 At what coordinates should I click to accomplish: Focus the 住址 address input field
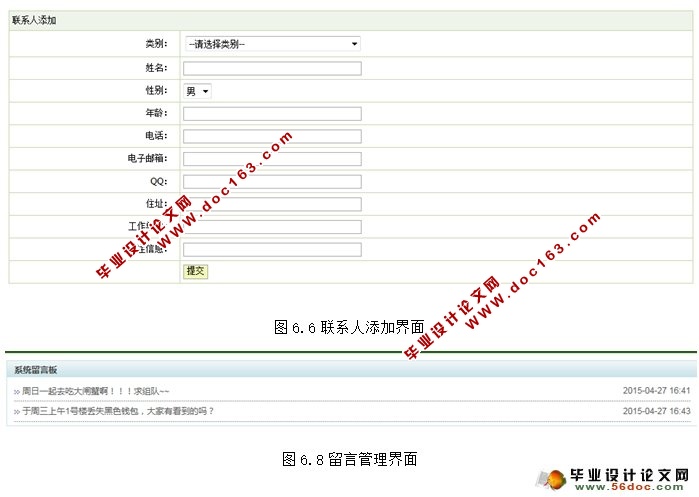coord(272,205)
